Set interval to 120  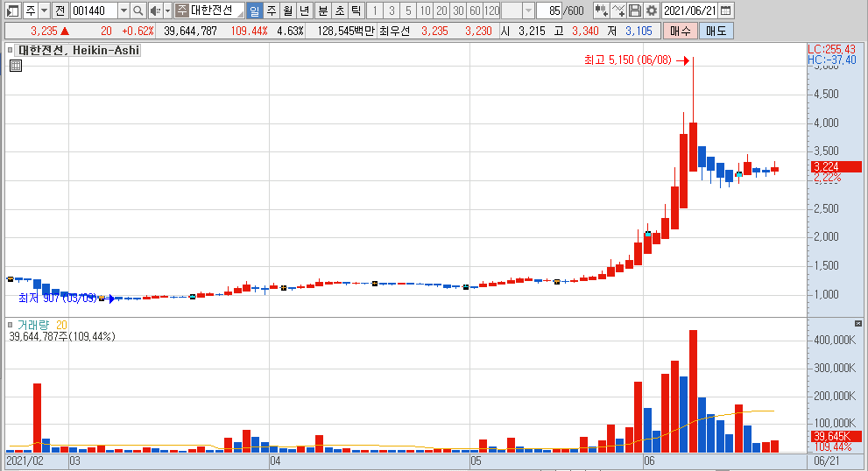[491, 10]
